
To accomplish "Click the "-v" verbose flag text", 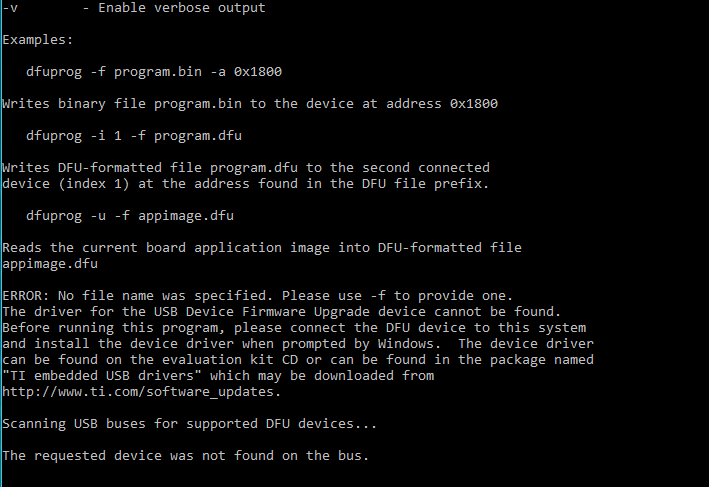I will [x=10, y=8].
